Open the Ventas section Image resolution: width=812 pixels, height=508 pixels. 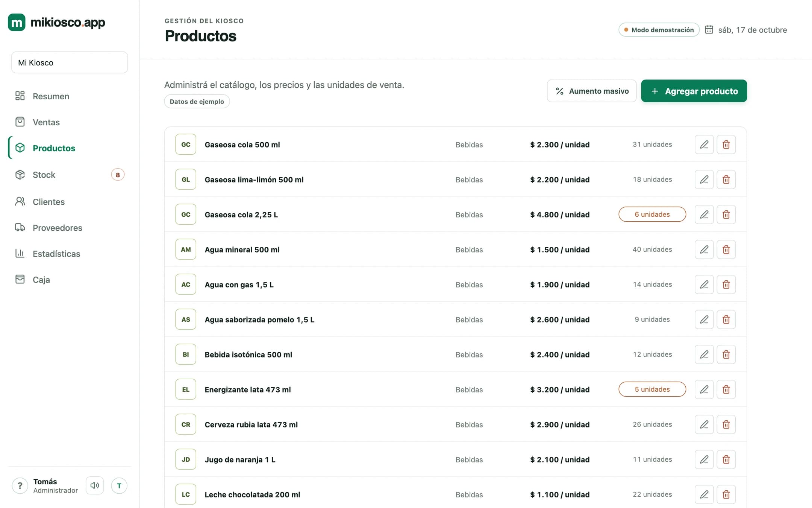coord(70,122)
